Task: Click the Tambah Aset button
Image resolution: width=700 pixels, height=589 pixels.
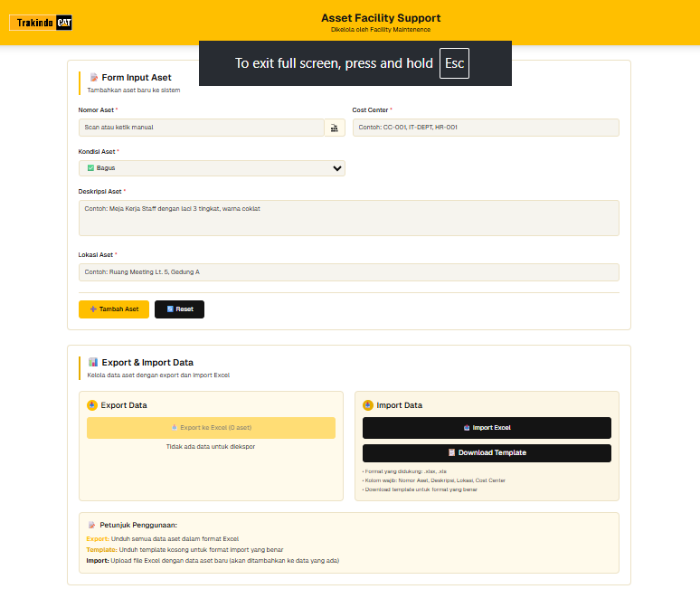Action: tap(114, 309)
